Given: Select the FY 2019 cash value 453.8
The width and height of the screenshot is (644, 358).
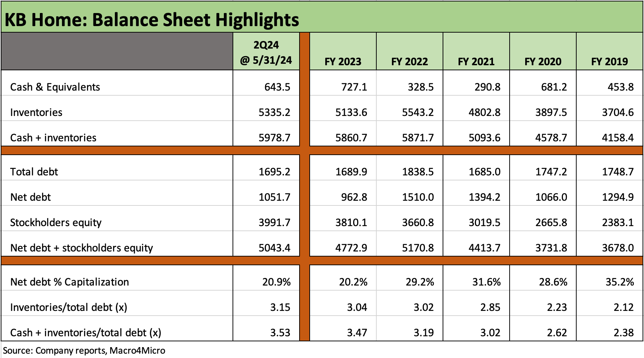Looking at the screenshot, I should [x=620, y=87].
